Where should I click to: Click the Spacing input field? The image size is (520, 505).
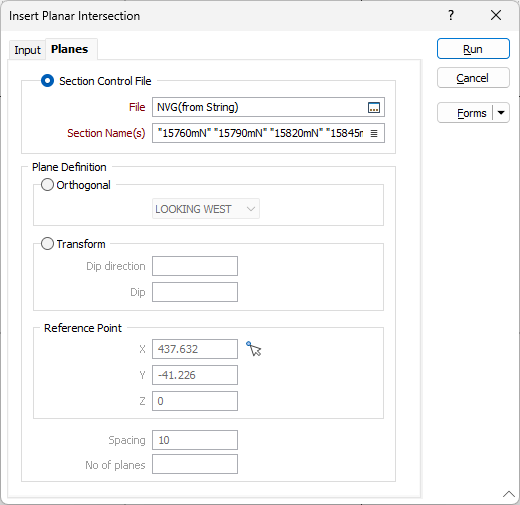coord(195,440)
